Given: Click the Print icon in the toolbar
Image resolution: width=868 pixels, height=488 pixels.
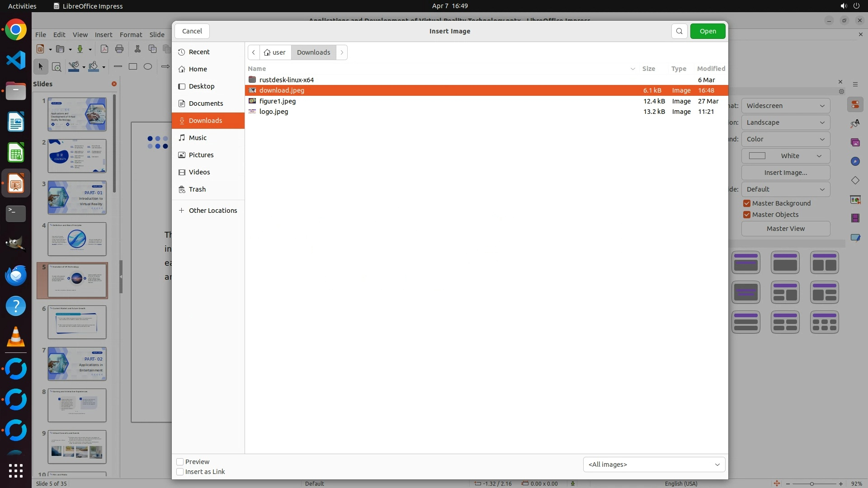Looking at the screenshot, I should (x=119, y=49).
